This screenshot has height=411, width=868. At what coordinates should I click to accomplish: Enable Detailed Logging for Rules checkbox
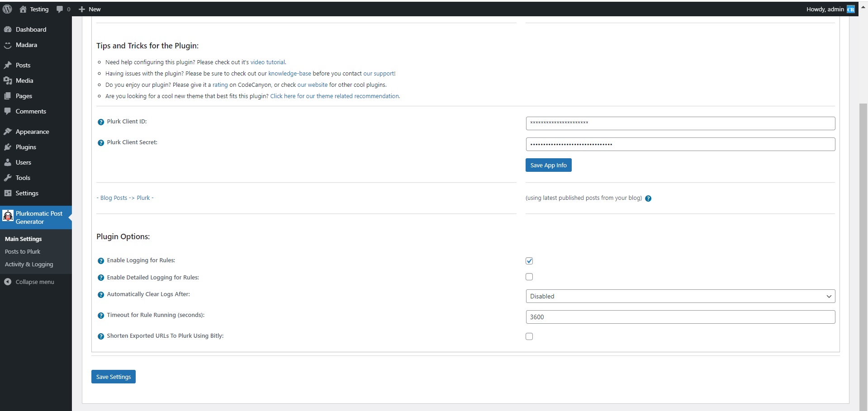tap(529, 277)
